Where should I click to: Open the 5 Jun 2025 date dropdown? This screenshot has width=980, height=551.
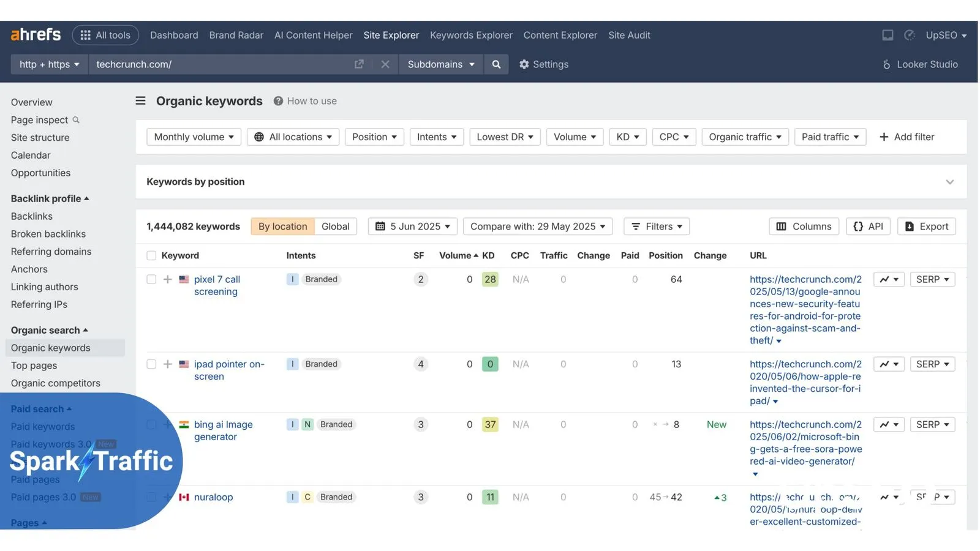point(413,227)
